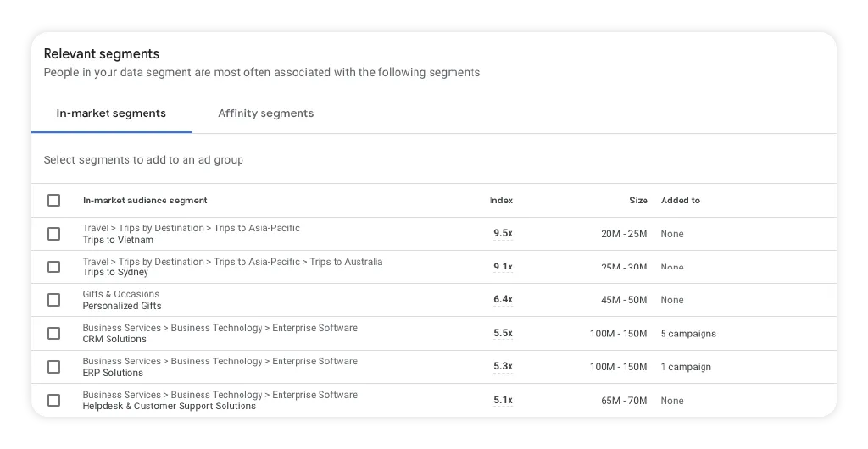Select the Personalized Gifts segment checkbox
The height and width of the screenshot is (449, 868).
53,300
